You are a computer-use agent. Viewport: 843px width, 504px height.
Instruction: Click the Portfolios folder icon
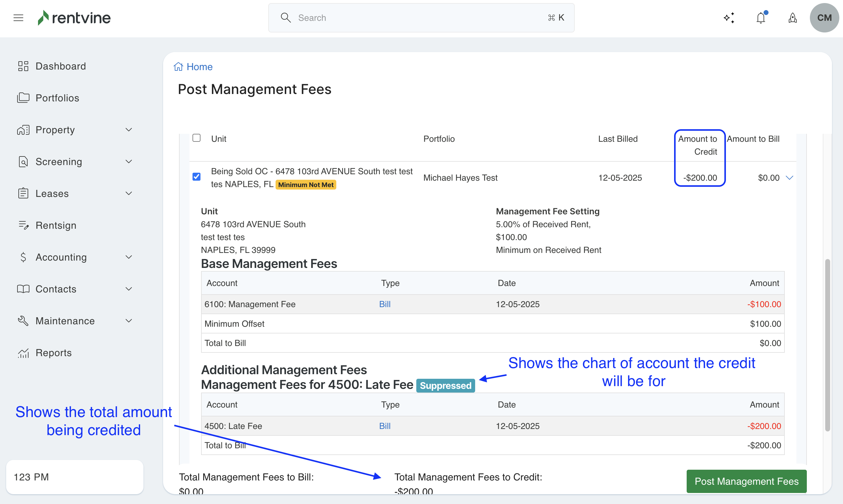pos(23,98)
